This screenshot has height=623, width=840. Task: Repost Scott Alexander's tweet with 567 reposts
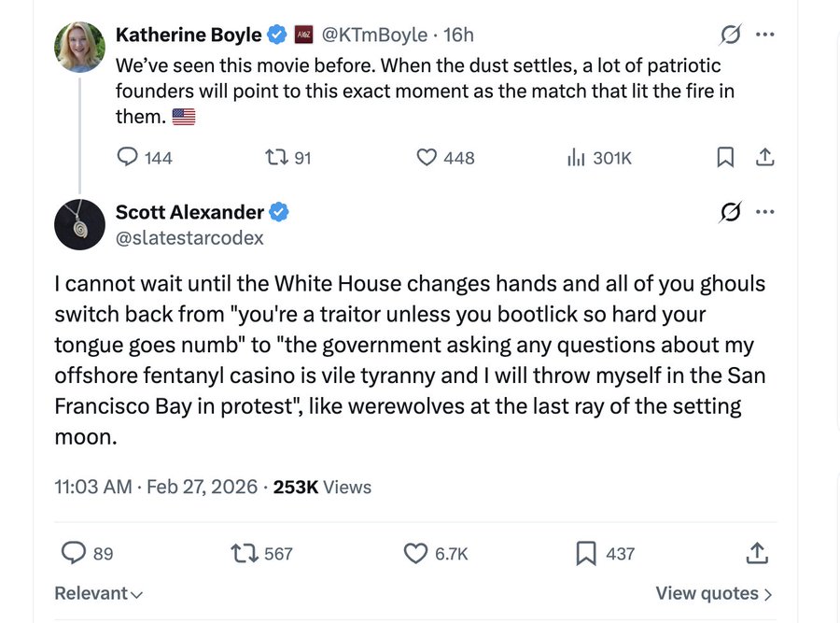(x=245, y=554)
